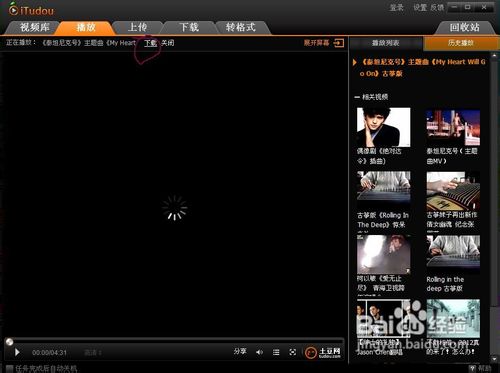Click the playback progress bar
Viewport: 500px width, 373px height.
coord(175,340)
